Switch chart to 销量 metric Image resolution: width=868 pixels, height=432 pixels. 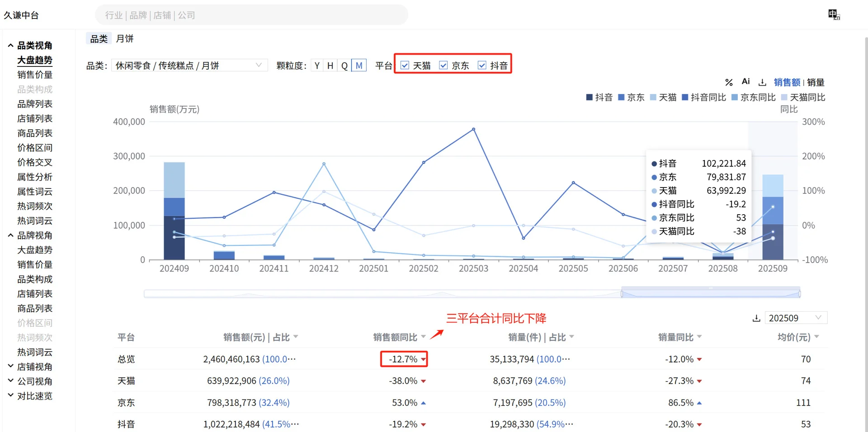click(x=816, y=82)
